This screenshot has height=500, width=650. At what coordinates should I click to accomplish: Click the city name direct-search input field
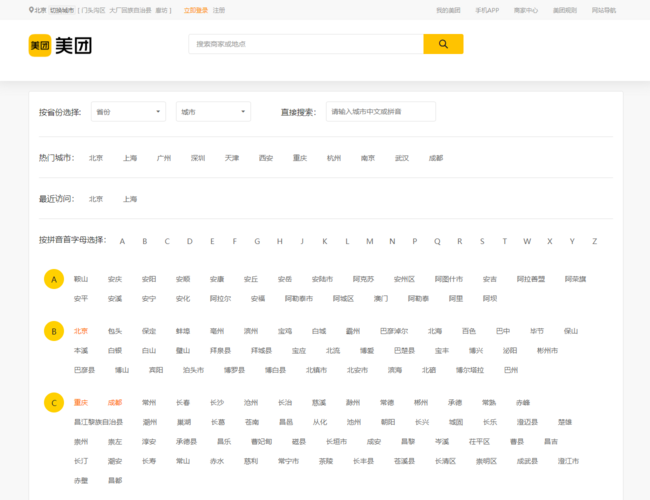[380, 112]
